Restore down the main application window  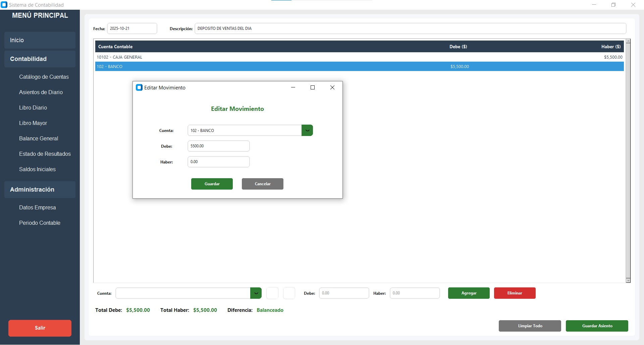pyautogui.click(x=613, y=5)
